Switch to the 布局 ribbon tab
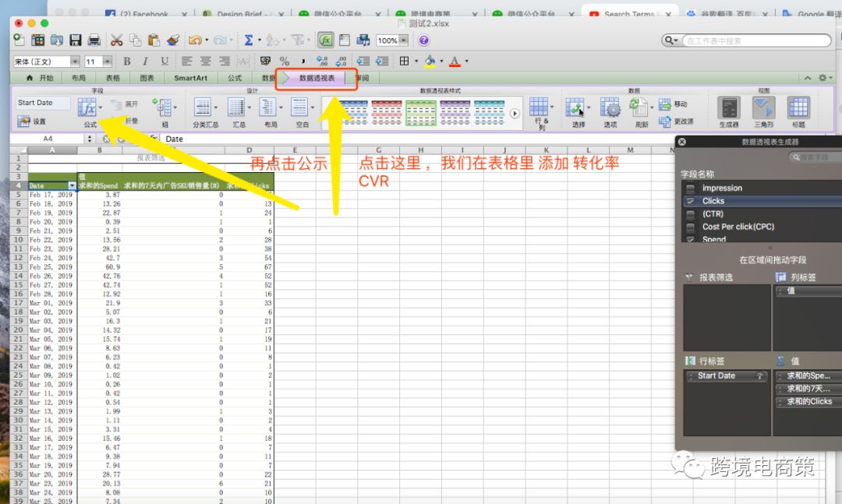842x504 pixels. point(79,78)
